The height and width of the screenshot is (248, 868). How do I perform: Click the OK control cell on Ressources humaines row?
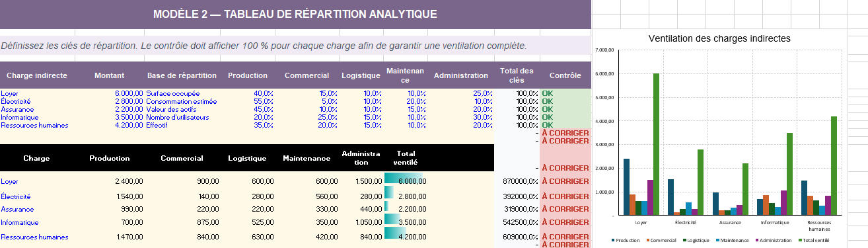click(x=565, y=125)
